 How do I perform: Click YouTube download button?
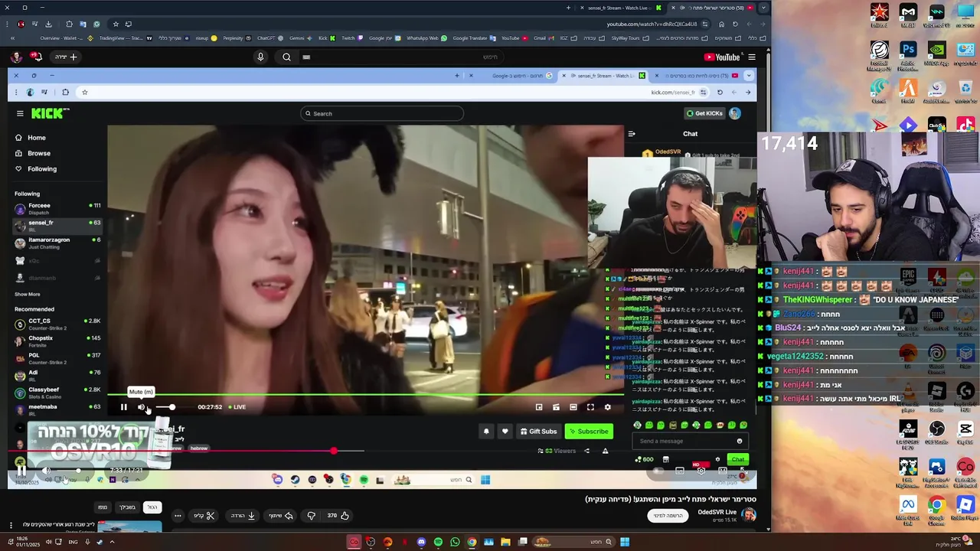(x=243, y=516)
